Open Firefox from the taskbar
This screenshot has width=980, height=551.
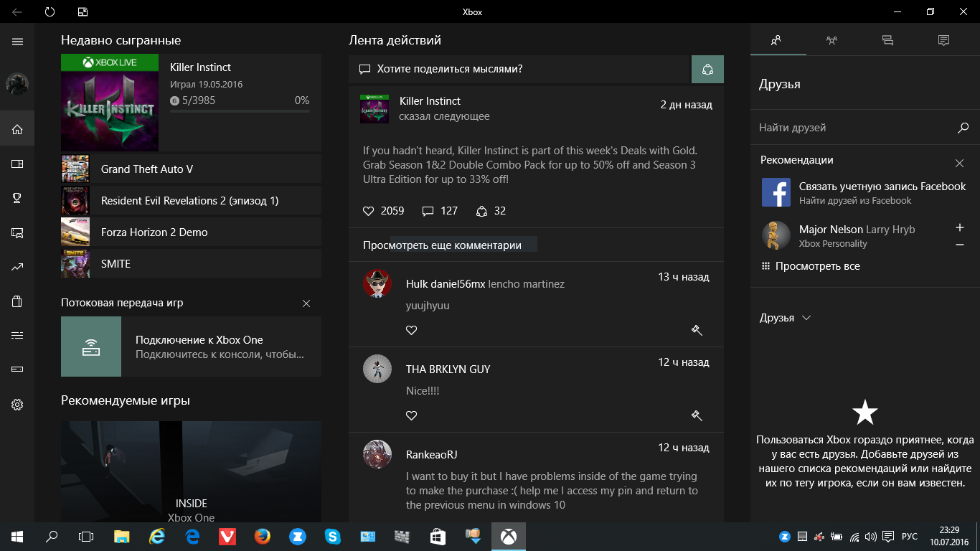[263, 536]
